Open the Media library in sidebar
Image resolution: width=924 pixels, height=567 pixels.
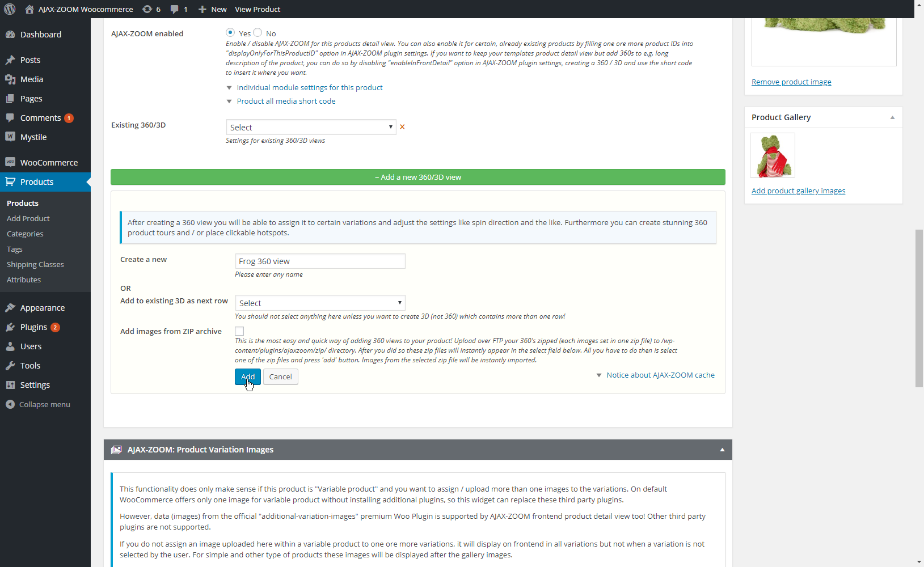31,79
